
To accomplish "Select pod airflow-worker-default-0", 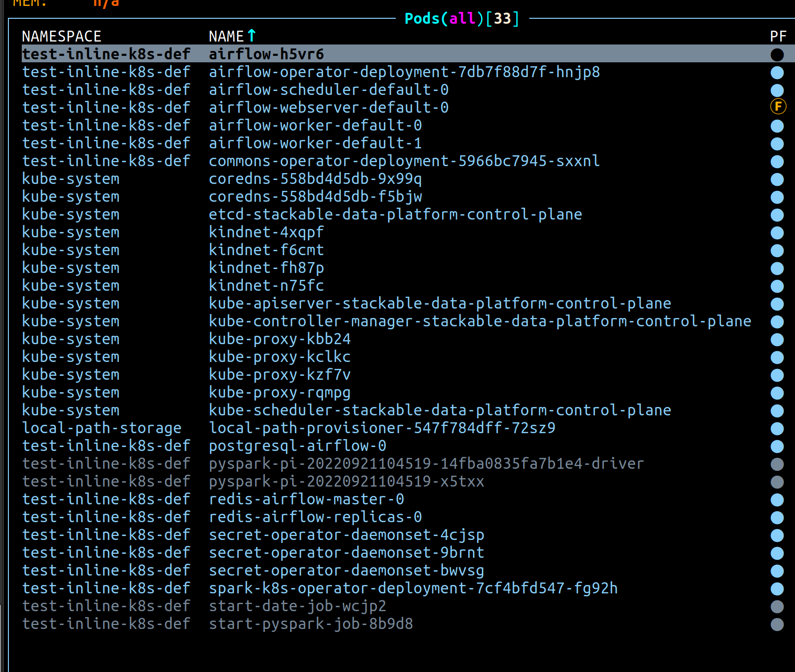I will point(315,126).
